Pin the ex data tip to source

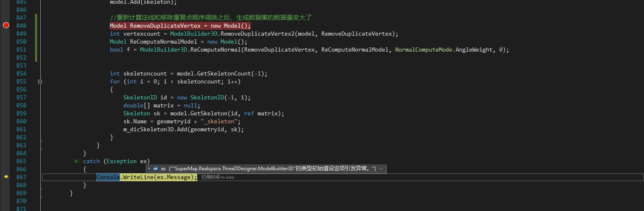pos(381,169)
